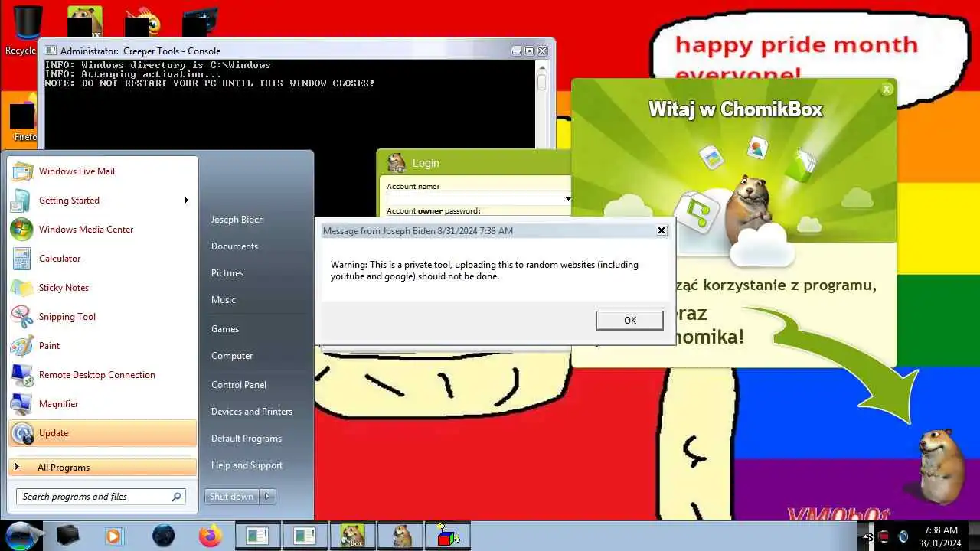Switch to ChomikBox taskbar button
The width and height of the screenshot is (980, 551).
tap(352, 536)
